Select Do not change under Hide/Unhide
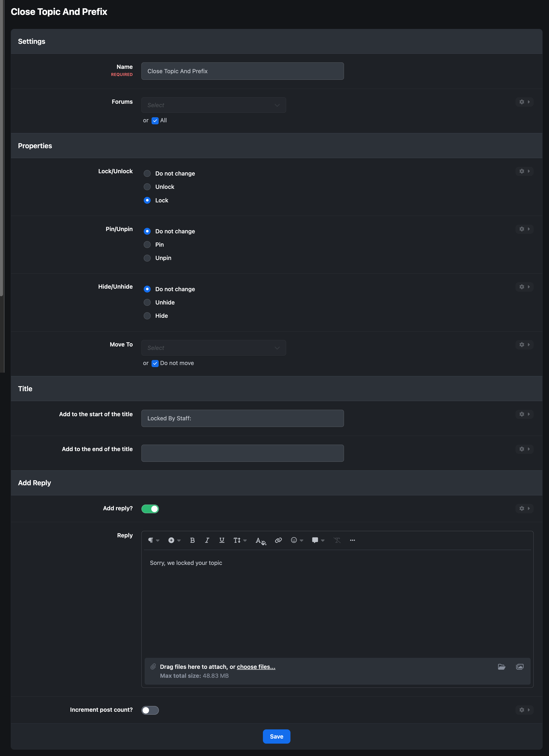 [147, 289]
